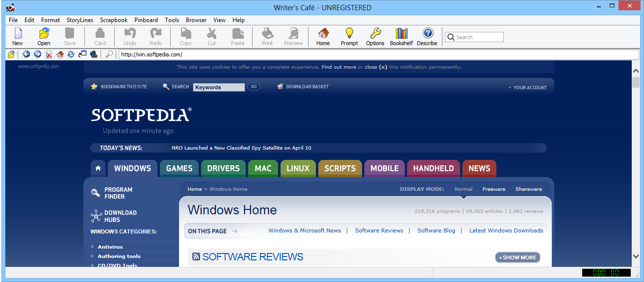The width and height of the screenshot is (644, 282).
Task: Select Shareware display mode
Action: pos(529,189)
